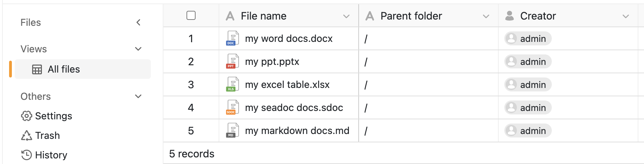
Task: Collapse the Views section
Action: point(138,49)
